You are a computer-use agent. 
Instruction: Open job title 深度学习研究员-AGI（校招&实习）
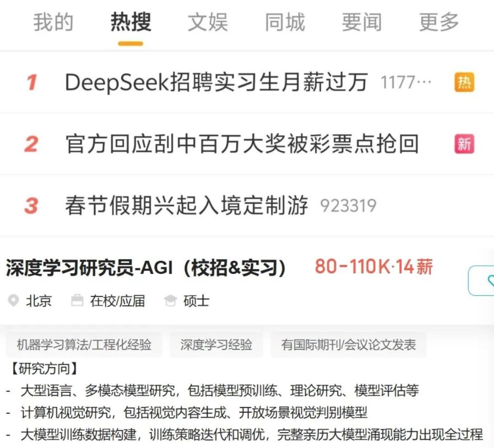click(146, 268)
